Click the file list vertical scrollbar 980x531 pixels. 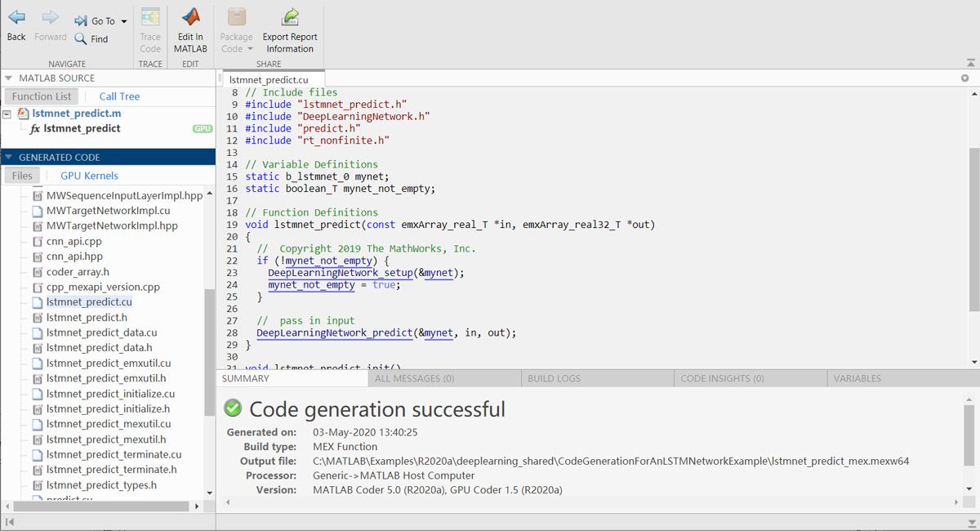[x=210, y=351]
